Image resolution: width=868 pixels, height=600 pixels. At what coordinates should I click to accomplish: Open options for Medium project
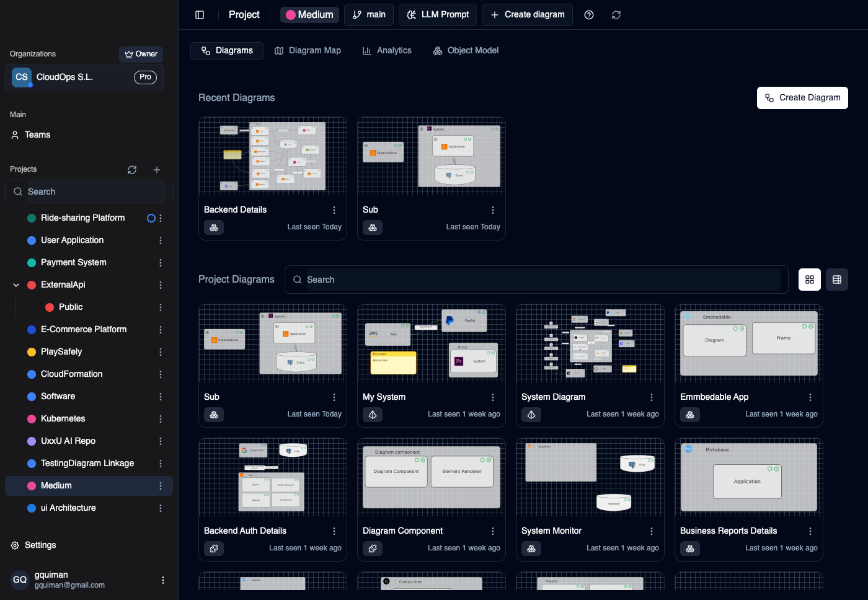(161, 486)
